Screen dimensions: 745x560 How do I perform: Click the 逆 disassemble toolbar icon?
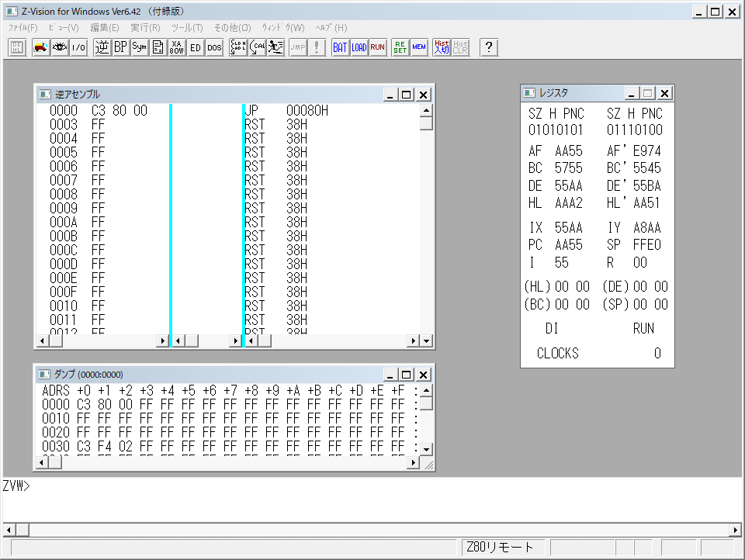102,47
